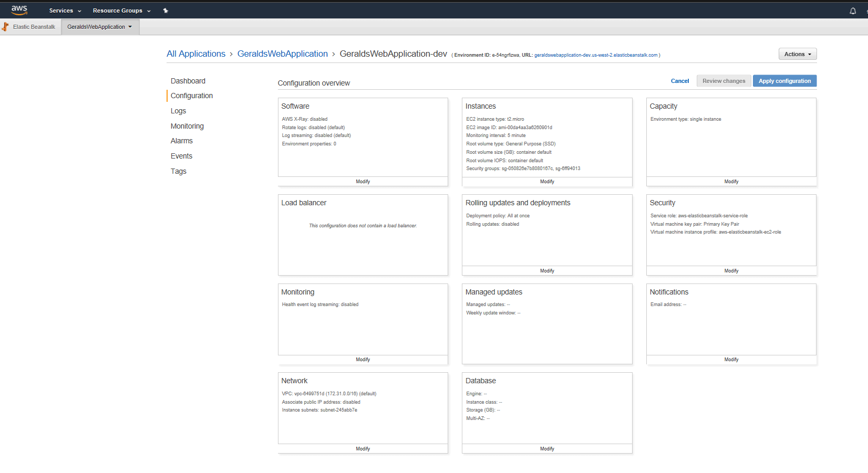Modify the Network configuration card
This screenshot has height=473, width=868.
[x=363, y=449]
